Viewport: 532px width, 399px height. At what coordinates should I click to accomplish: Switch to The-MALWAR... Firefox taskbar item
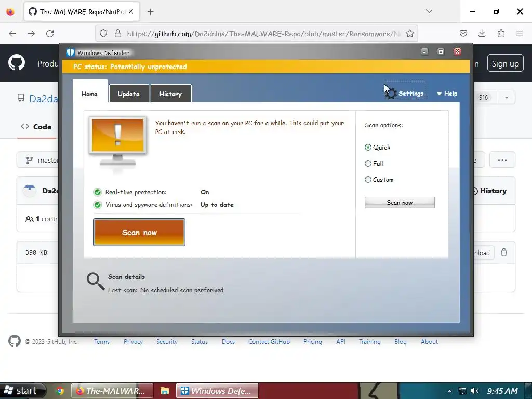click(x=112, y=391)
